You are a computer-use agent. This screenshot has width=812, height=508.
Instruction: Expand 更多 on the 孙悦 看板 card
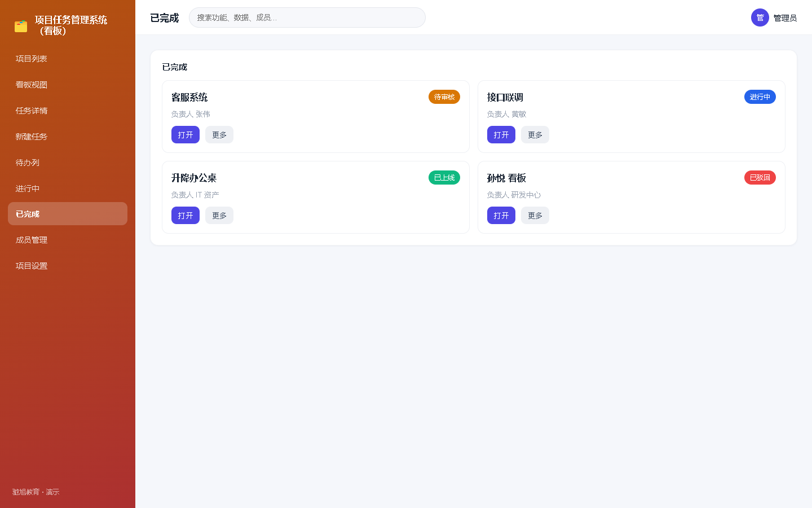[x=535, y=216]
